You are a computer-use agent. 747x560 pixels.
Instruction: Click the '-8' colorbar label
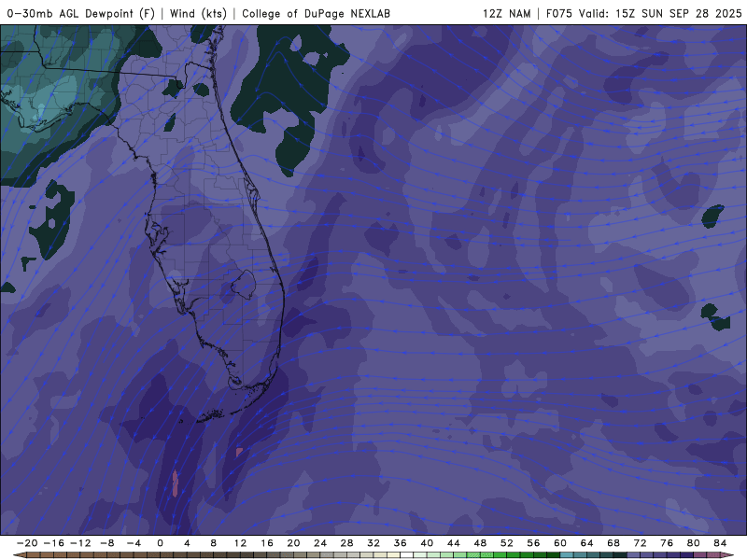106,543
